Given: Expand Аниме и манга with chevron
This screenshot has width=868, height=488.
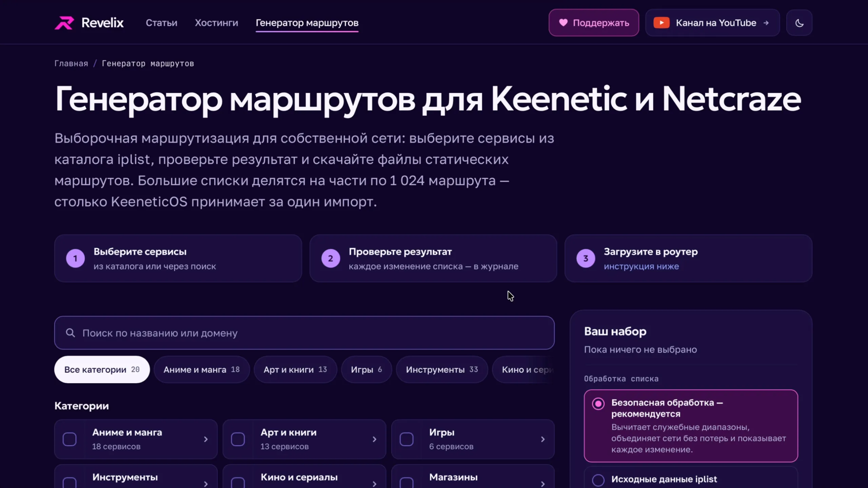Looking at the screenshot, I should (206, 439).
